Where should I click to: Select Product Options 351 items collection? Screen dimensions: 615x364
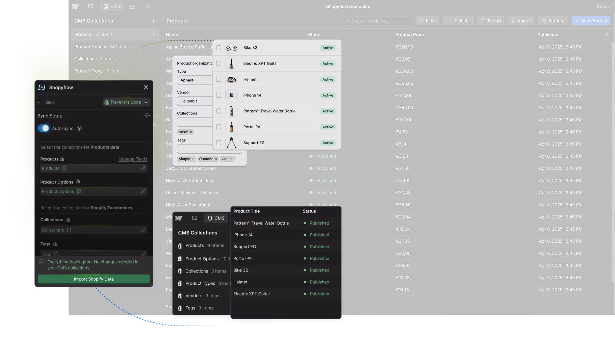click(x=102, y=47)
